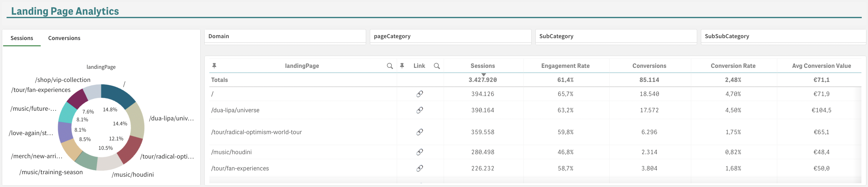Screen dimensions: 868x187
Task: Open link icon for /tour/fan-experiences row
Action: coord(420,168)
